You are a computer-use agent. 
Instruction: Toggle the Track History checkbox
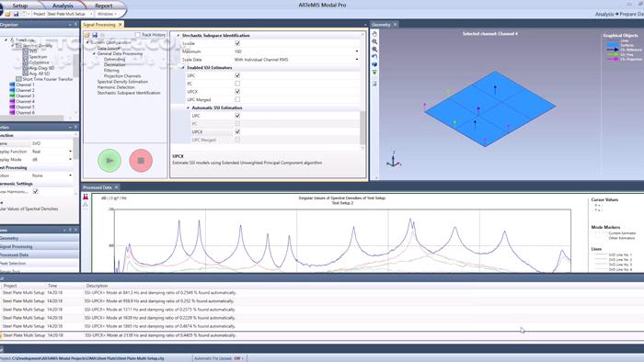pos(138,35)
